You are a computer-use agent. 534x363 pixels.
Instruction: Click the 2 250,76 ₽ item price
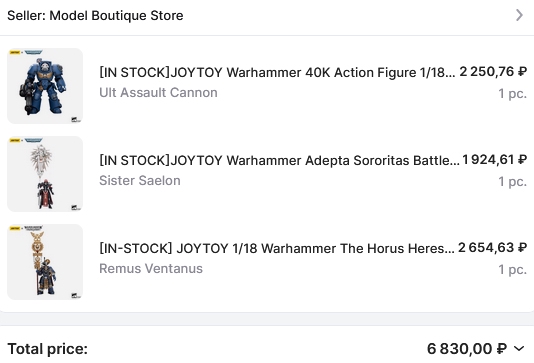[493, 72]
